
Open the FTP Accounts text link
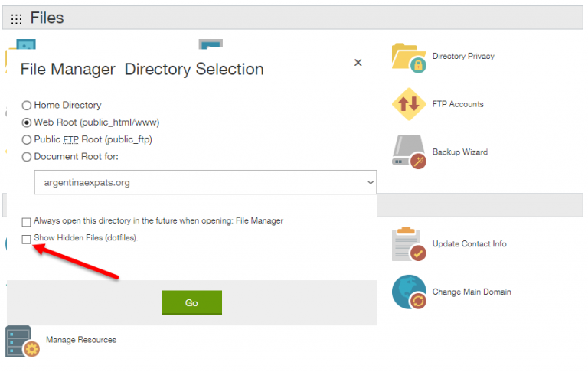tap(458, 104)
